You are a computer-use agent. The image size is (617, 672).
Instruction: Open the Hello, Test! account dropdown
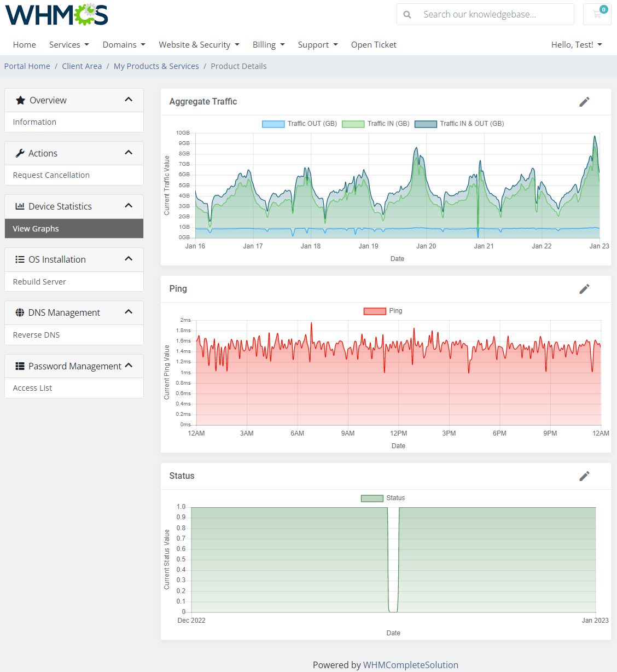point(577,45)
